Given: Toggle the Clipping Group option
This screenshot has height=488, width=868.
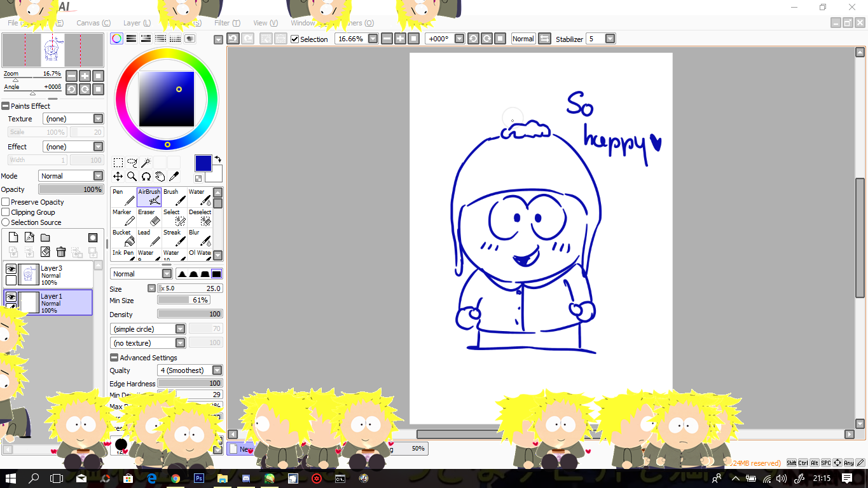Looking at the screenshot, I should coord(5,212).
